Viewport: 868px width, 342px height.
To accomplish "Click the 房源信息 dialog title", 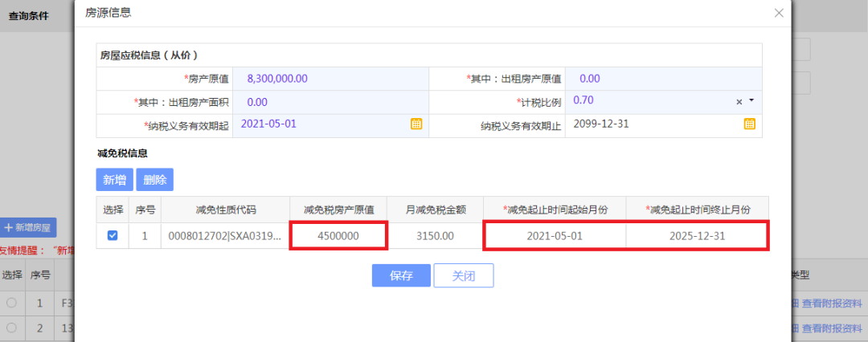I will click(x=108, y=13).
